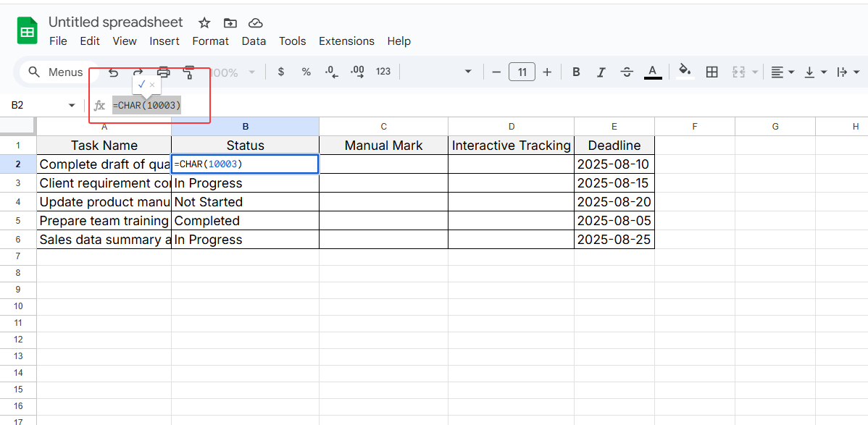Star the Untitled spreadsheet document
868x425 pixels.
click(204, 22)
